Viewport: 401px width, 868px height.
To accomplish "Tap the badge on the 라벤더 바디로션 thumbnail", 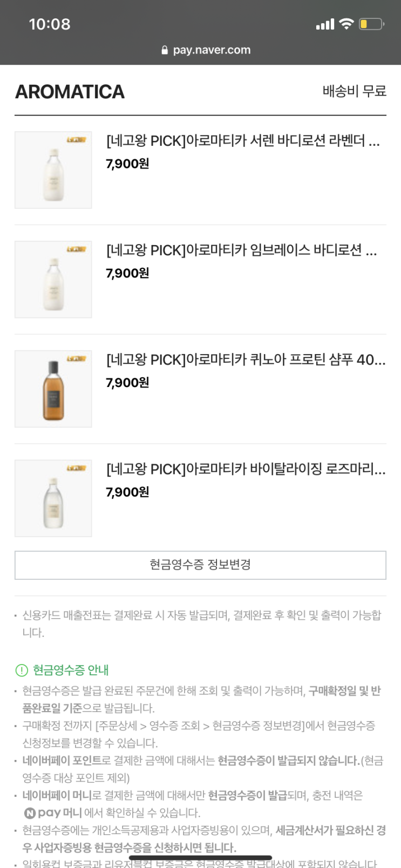I will tap(76, 140).
